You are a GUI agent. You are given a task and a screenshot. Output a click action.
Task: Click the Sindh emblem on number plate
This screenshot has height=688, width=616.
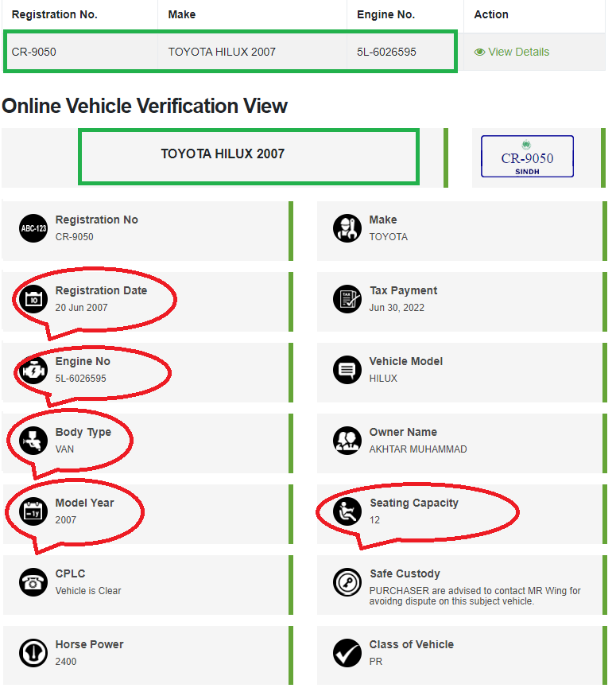(526, 144)
